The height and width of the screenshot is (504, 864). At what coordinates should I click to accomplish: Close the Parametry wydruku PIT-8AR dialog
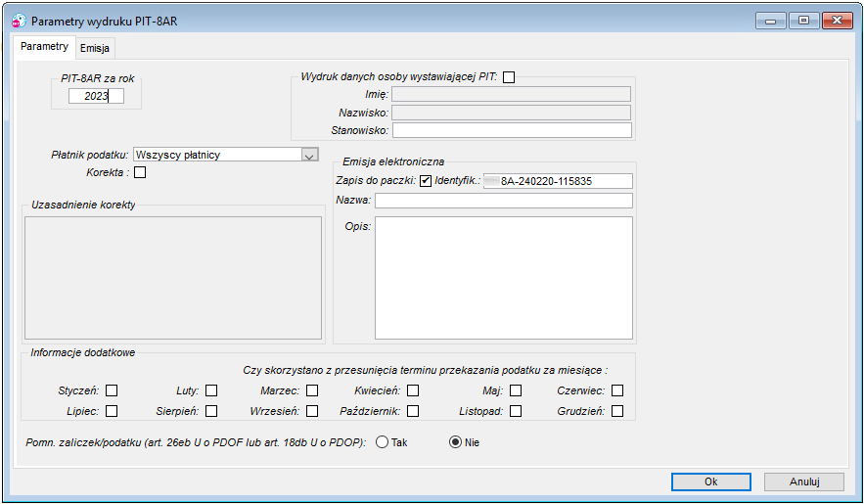pyautogui.click(x=837, y=21)
